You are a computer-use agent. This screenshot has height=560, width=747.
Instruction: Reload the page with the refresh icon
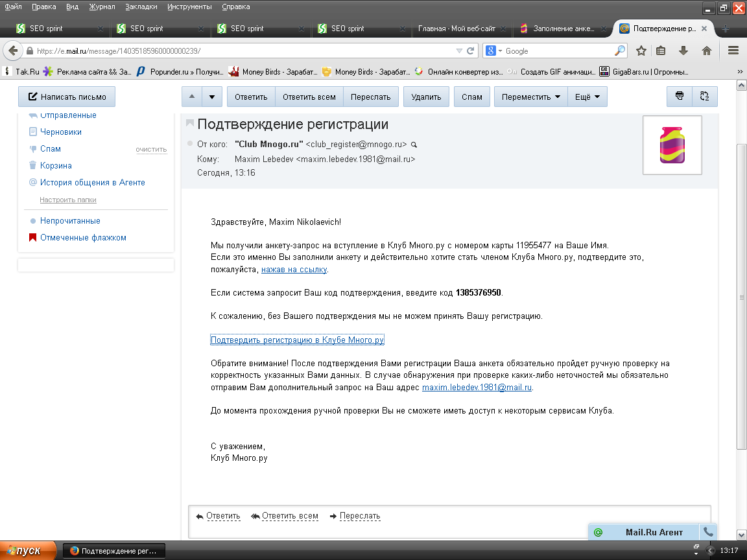(x=470, y=51)
